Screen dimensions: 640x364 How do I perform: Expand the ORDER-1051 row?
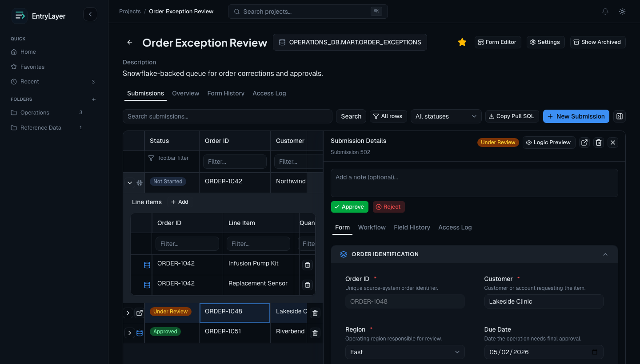click(x=129, y=333)
